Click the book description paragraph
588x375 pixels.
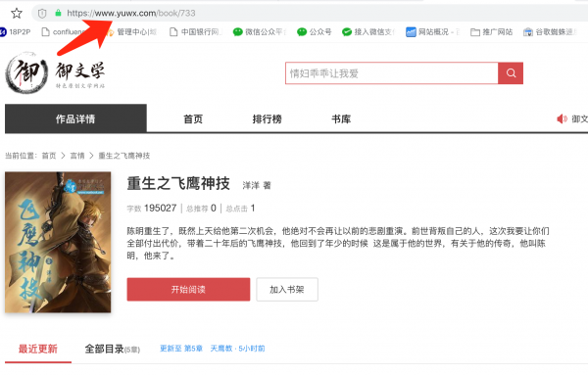coord(337,244)
